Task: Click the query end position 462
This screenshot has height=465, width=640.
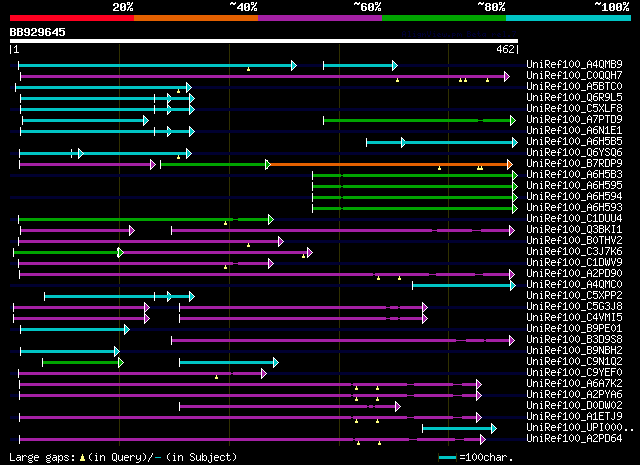Action: [505, 49]
